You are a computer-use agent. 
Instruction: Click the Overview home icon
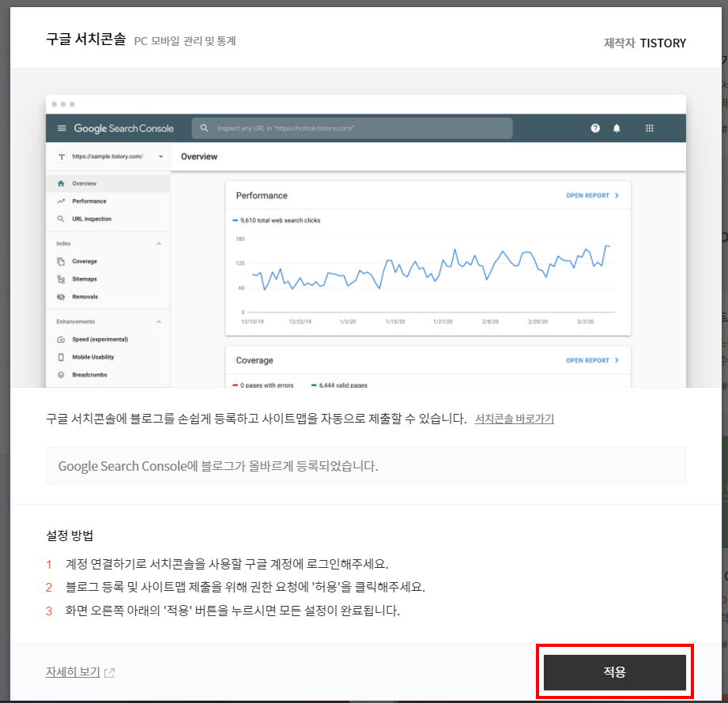[x=61, y=183]
